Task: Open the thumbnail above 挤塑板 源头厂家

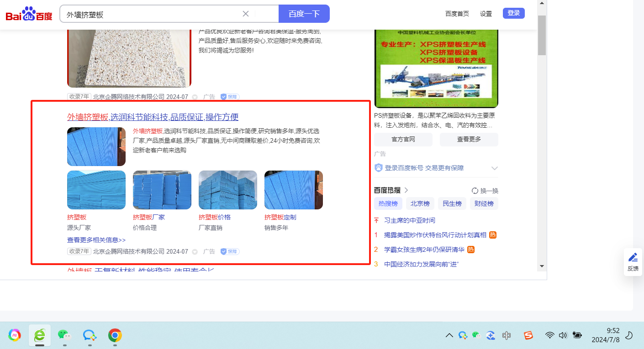Action: 96,190
